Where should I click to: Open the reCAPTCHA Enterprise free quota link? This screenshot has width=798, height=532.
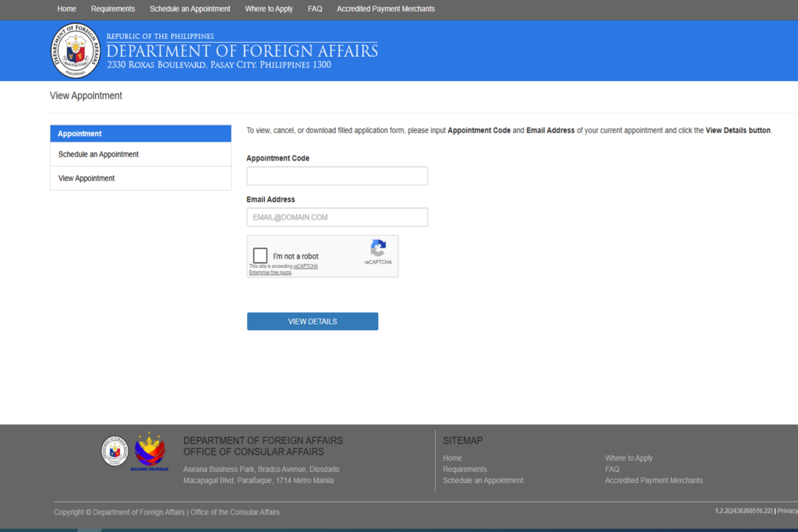[284, 269]
